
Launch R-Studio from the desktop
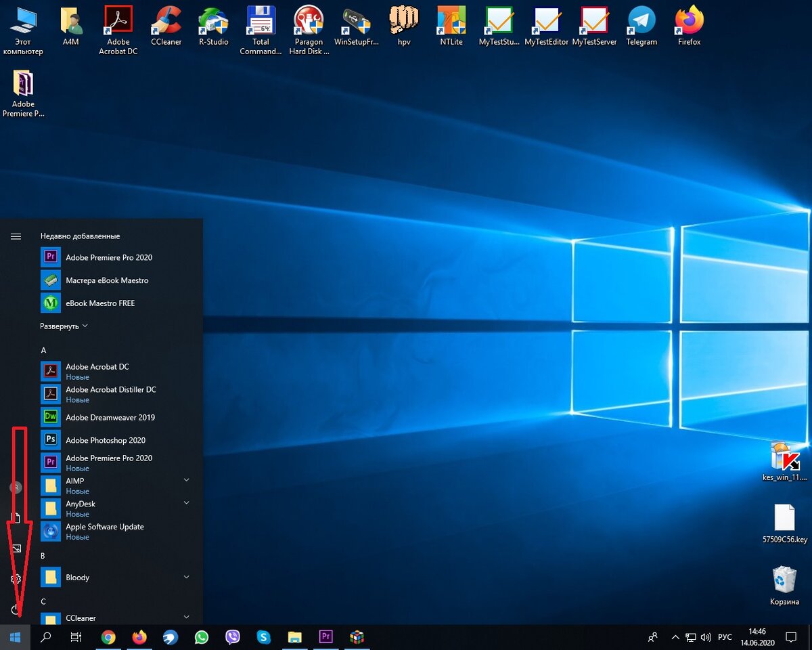(213, 27)
